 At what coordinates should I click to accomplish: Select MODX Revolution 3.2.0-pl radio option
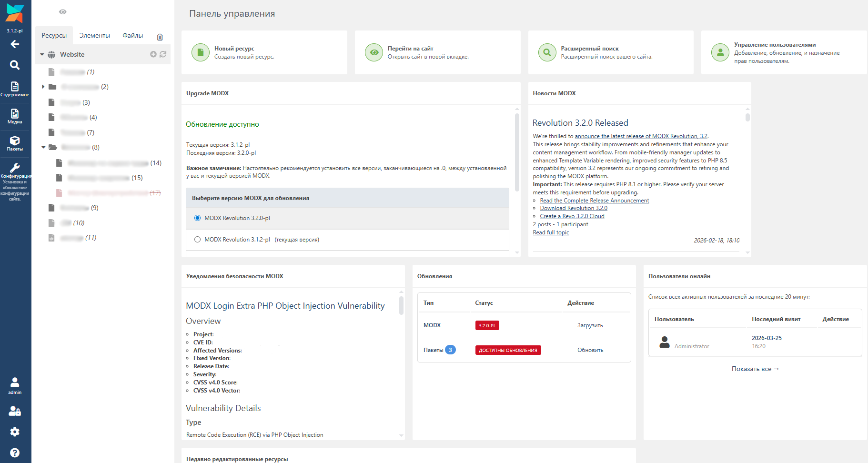[x=197, y=218]
